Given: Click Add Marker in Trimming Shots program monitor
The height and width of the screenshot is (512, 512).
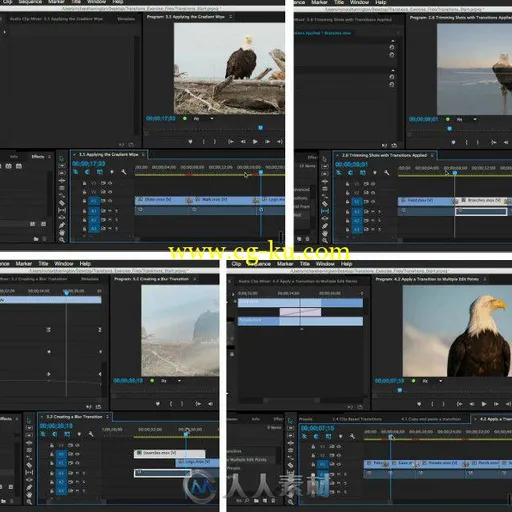Looking at the screenshot, I should (x=453, y=142).
